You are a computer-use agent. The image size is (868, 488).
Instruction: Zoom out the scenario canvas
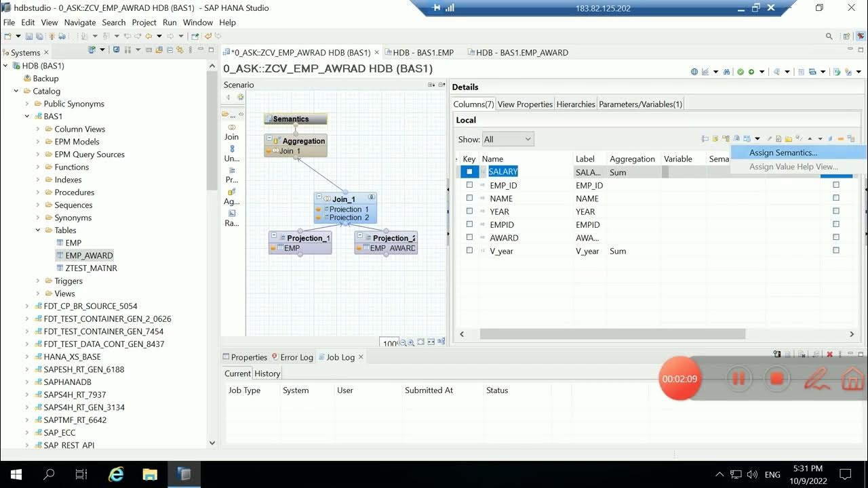coord(403,342)
